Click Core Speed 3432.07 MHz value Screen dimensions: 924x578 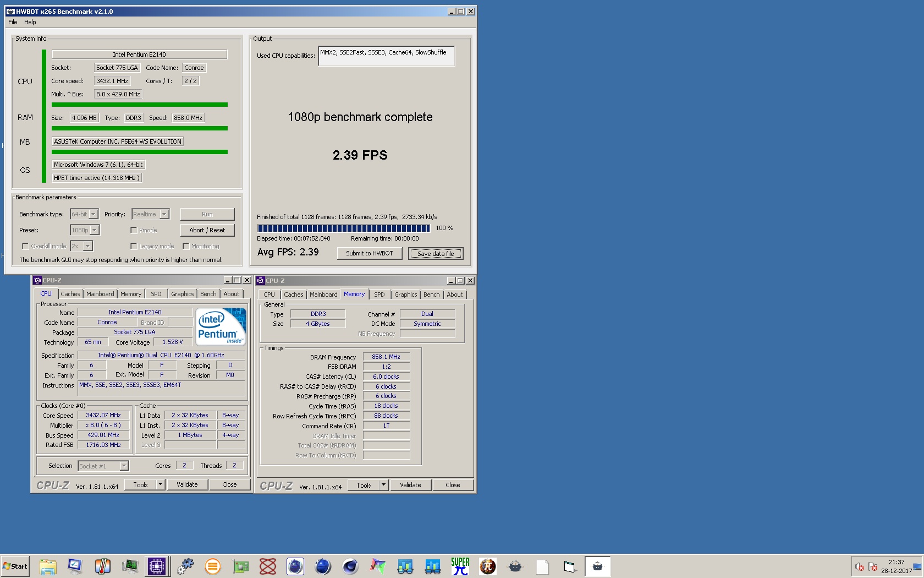103,416
